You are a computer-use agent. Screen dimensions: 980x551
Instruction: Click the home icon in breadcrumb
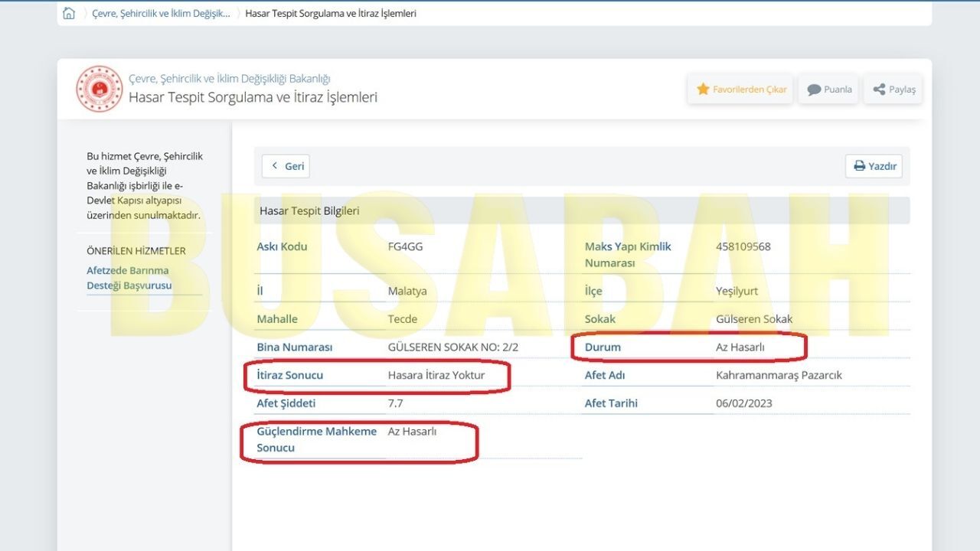click(x=69, y=13)
